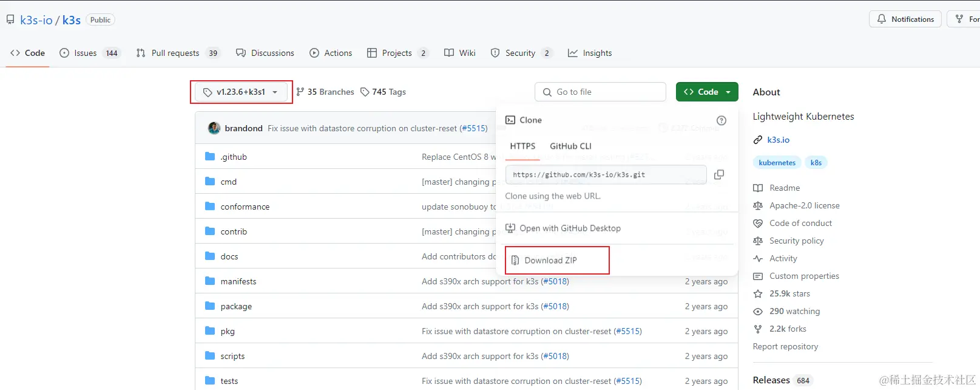
Task: Click the k8s topic tag
Action: click(816, 162)
